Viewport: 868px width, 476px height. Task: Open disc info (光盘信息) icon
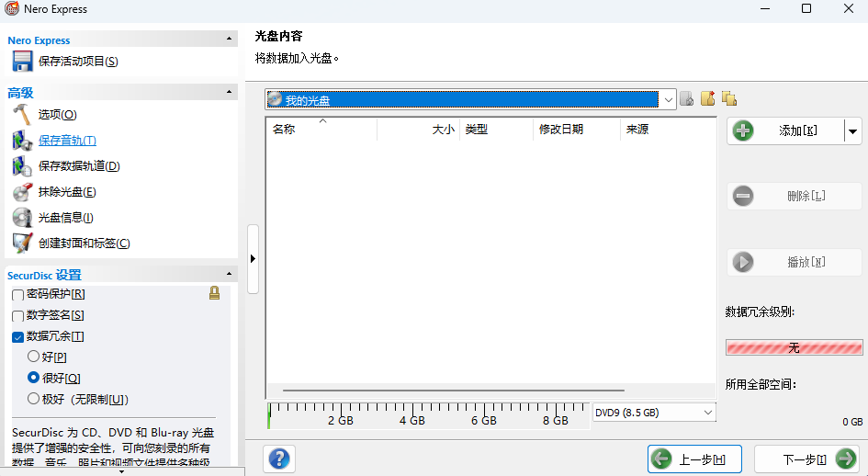click(22, 218)
